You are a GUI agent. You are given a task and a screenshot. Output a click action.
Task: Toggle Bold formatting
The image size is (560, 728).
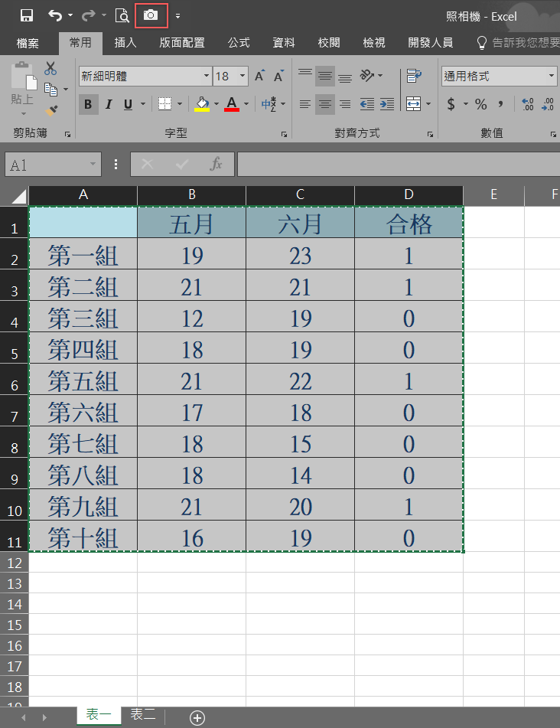pos(89,104)
